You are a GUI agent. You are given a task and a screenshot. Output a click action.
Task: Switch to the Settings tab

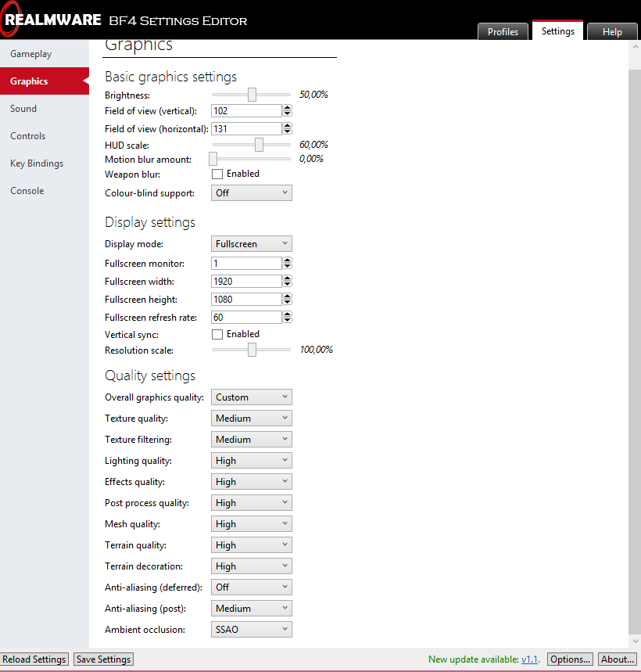pyautogui.click(x=557, y=31)
